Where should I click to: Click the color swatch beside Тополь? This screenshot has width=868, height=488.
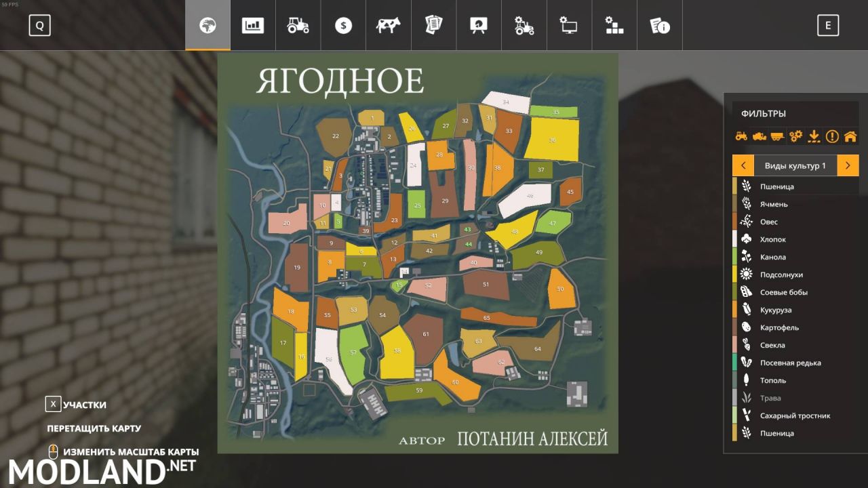[734, 380]
